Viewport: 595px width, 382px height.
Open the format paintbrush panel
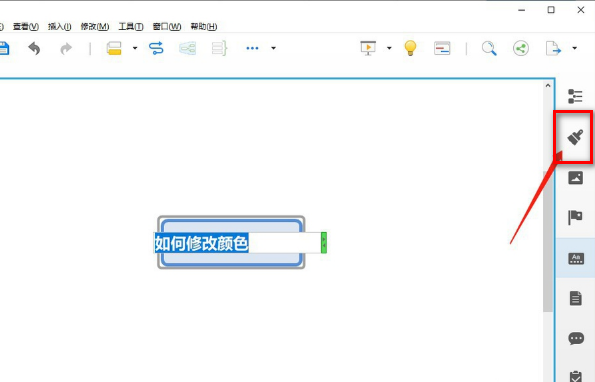click(x=575, y=137)
